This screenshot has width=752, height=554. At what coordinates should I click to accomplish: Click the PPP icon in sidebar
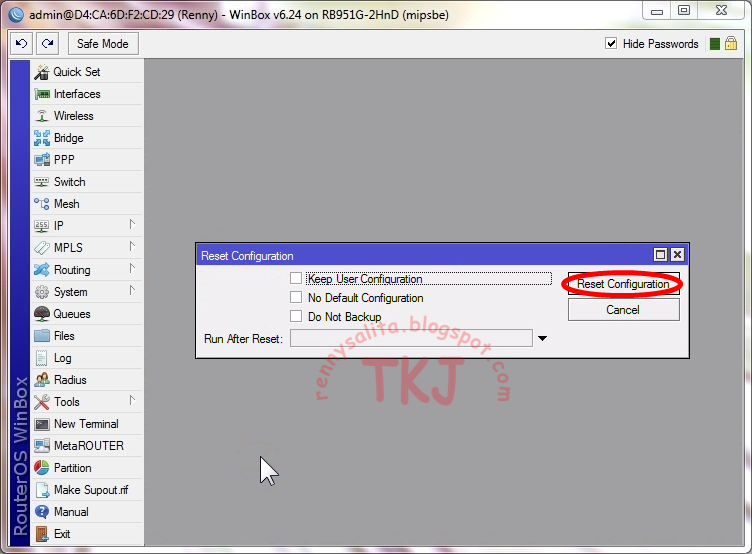click(x=42, y=160)
